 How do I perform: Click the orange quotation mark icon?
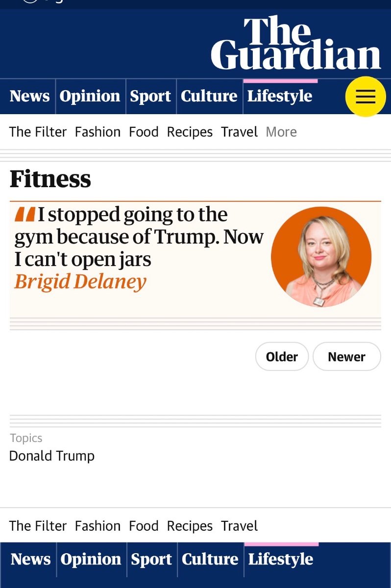tap(24, 215)
